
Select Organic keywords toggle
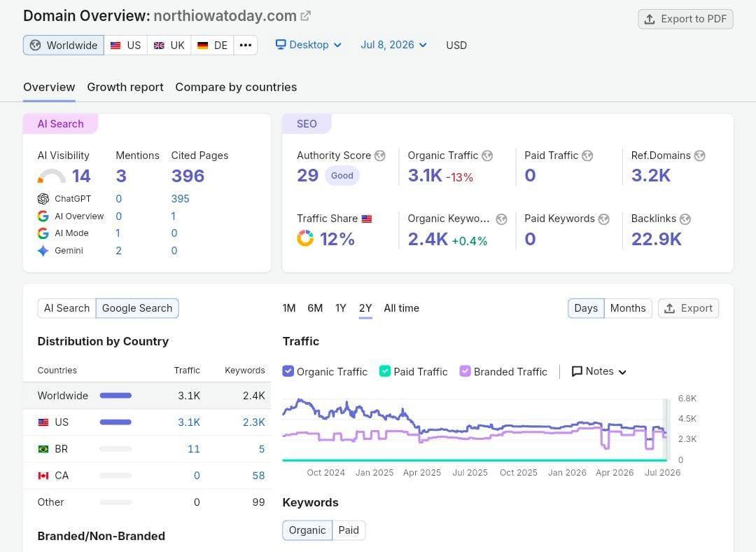(x=307, y=530)
